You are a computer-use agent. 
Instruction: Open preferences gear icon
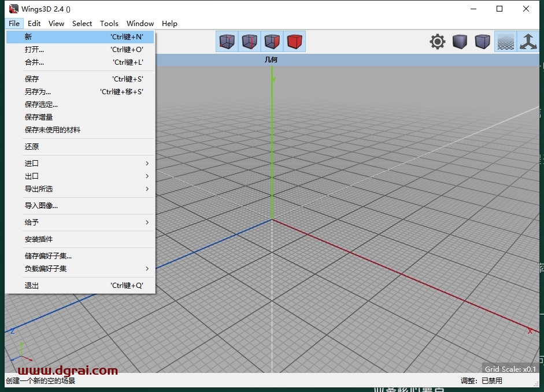point(438,42)
